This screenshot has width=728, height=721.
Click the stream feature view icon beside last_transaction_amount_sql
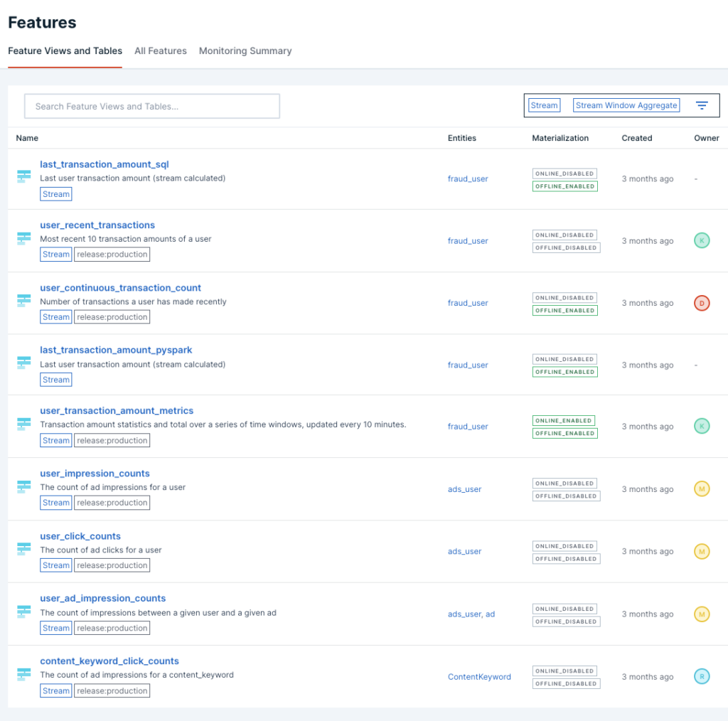click(23, 174)
